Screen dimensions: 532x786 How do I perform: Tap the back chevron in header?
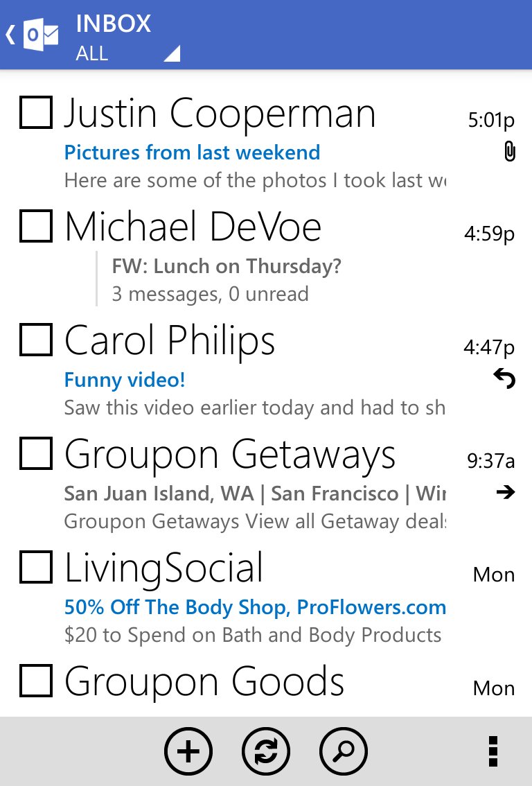tap(10, 35)
